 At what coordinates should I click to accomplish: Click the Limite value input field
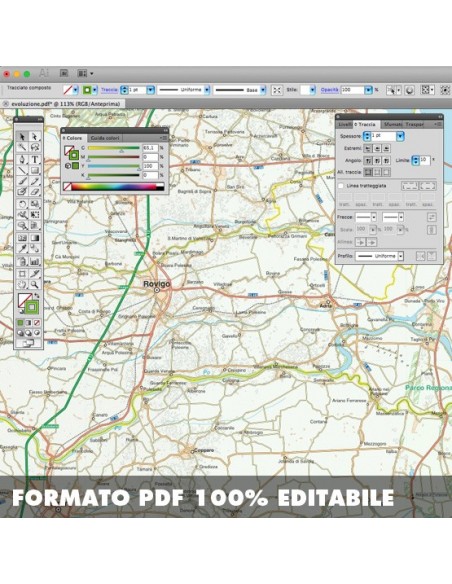(425, 160)
